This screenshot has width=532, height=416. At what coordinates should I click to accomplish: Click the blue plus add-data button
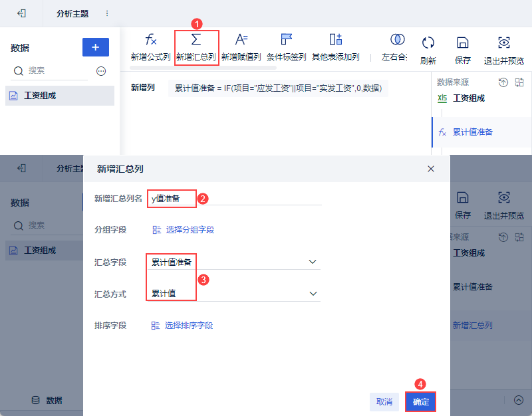96,47
